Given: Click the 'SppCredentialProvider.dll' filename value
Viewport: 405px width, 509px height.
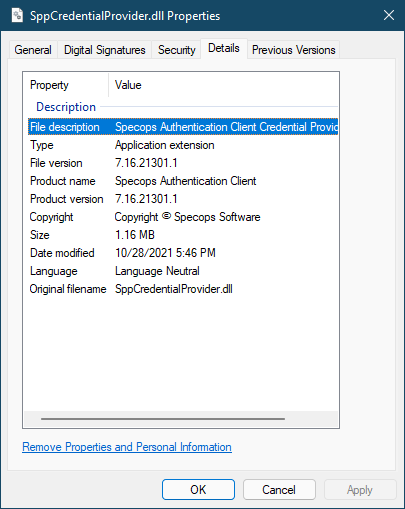Looking at the screenshot, I should click(174, 289).
